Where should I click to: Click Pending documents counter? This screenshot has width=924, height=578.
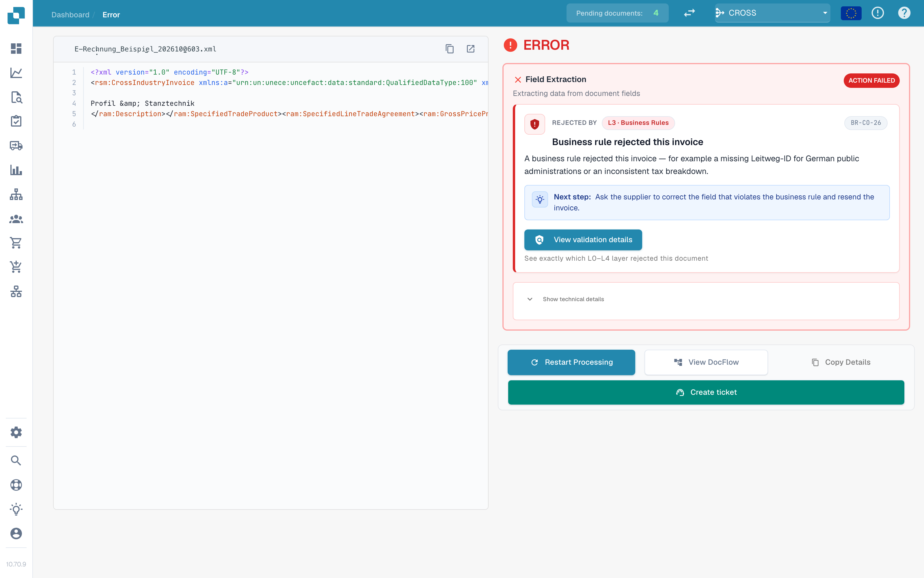coord(617,13)
